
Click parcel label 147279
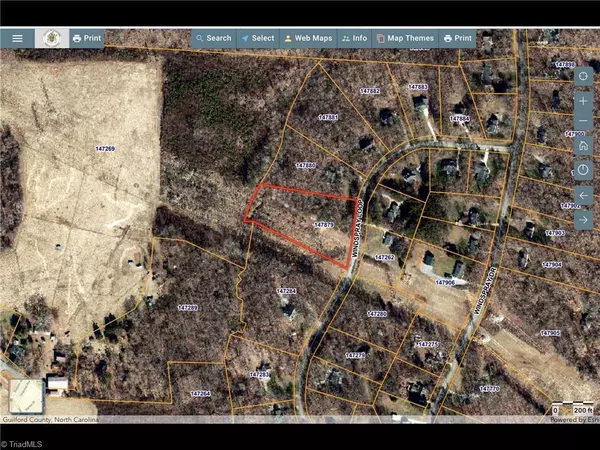(355, 355)
